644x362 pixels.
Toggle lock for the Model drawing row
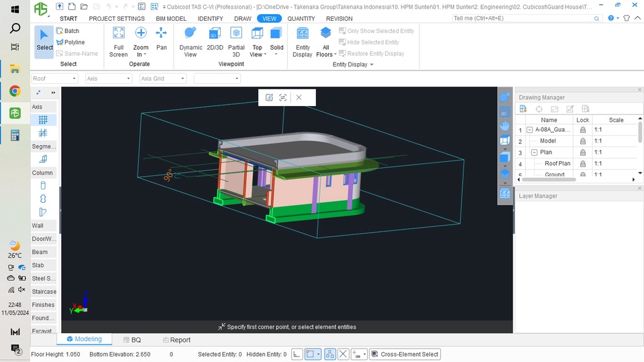click(x=582, y=141)
